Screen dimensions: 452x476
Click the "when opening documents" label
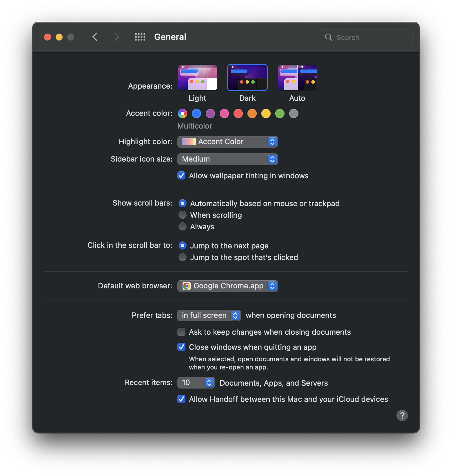pos(291,315)
